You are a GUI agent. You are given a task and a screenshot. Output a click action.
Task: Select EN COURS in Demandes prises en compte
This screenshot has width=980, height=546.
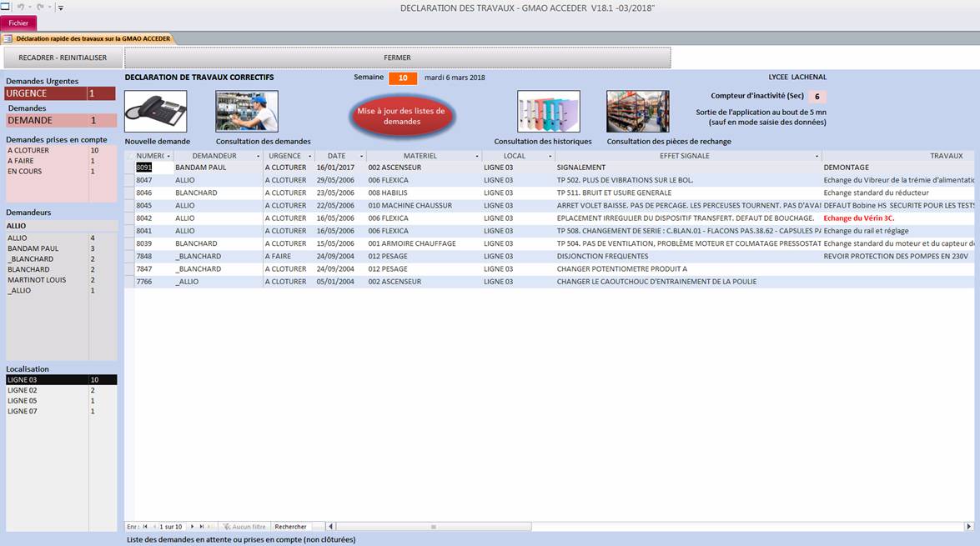(61, 171)
